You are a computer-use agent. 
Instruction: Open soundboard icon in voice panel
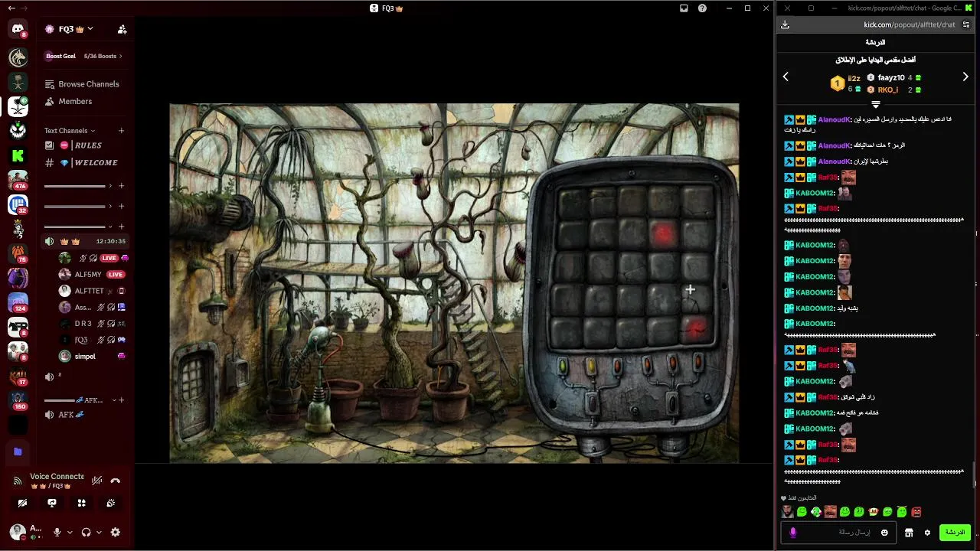[x=111, y=503]
